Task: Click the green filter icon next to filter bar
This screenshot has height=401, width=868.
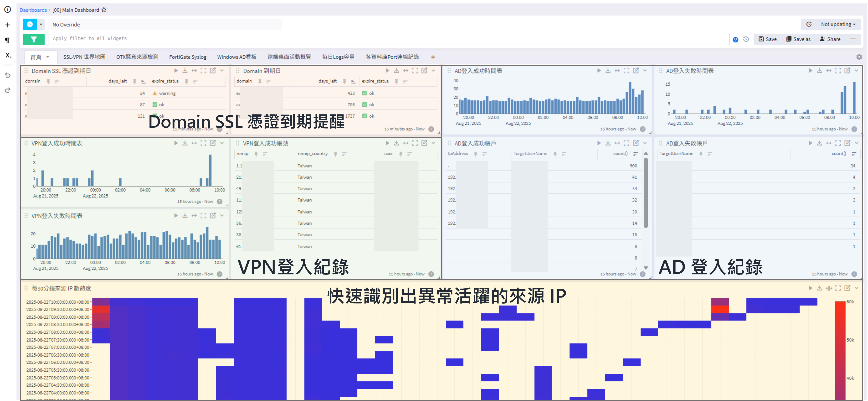Action: click(x=33, y=39)
